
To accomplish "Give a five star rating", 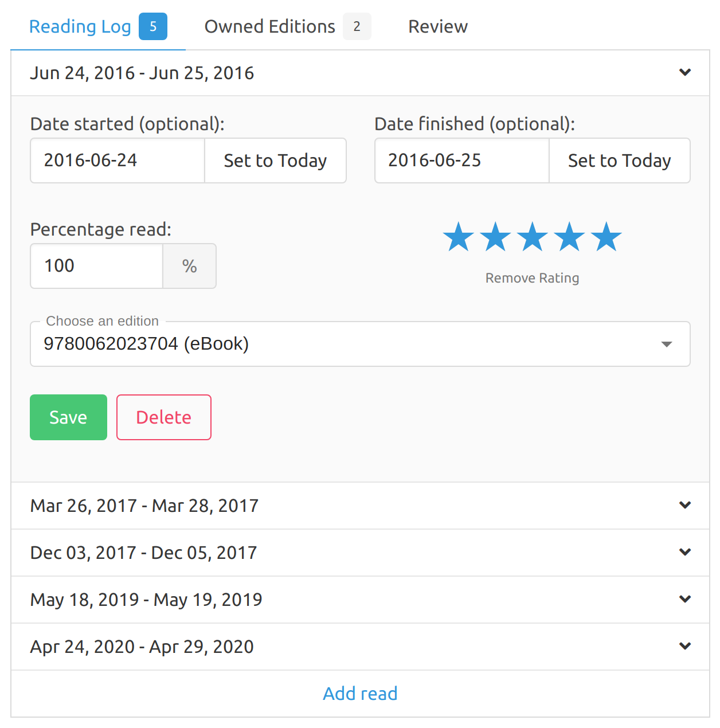I will (x=606, y=237).
